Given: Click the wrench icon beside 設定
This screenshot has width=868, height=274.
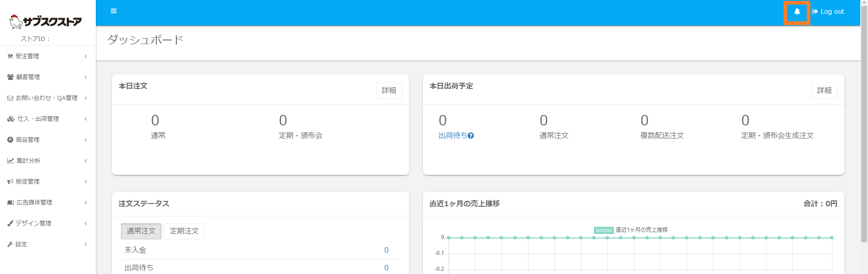Looking at the screenshot, I should coord(10,244).
